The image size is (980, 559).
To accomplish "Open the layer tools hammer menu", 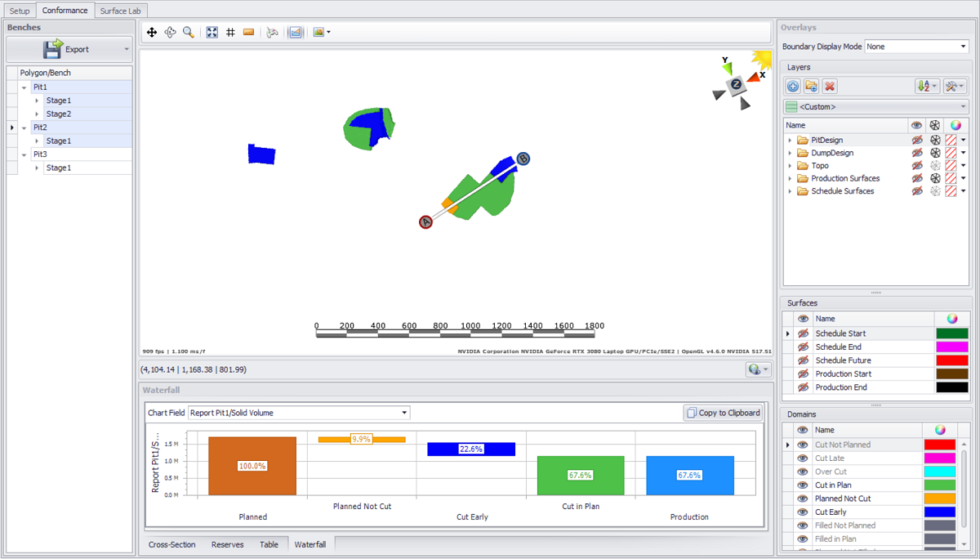I will coord(954,86).
